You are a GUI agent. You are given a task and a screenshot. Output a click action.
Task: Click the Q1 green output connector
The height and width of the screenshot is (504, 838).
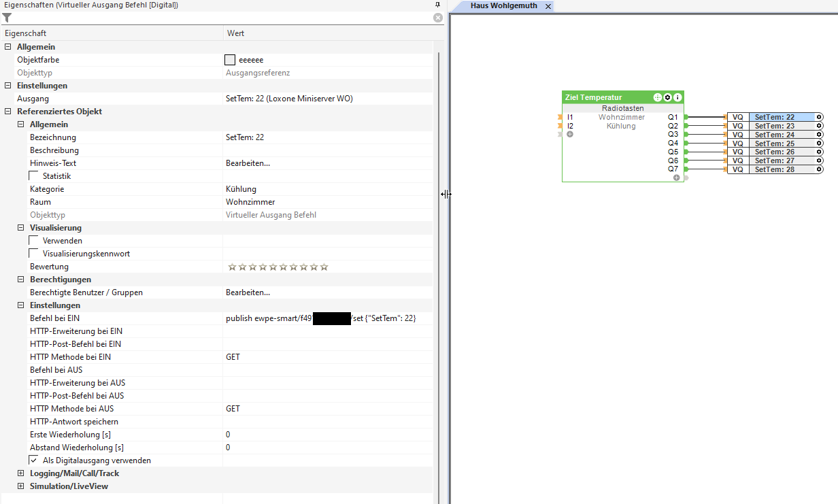[686, 117]
